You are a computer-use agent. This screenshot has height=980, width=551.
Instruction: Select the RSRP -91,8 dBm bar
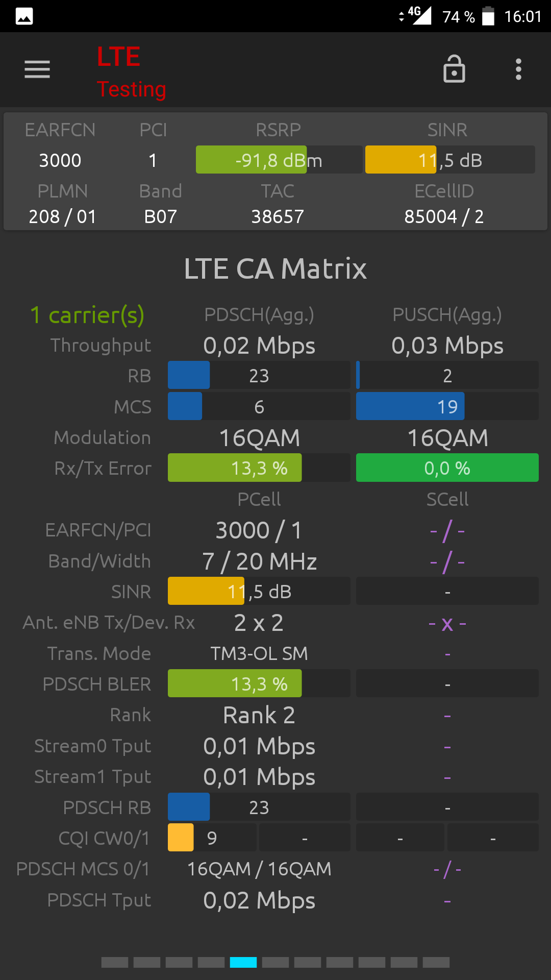pos(279,160)
